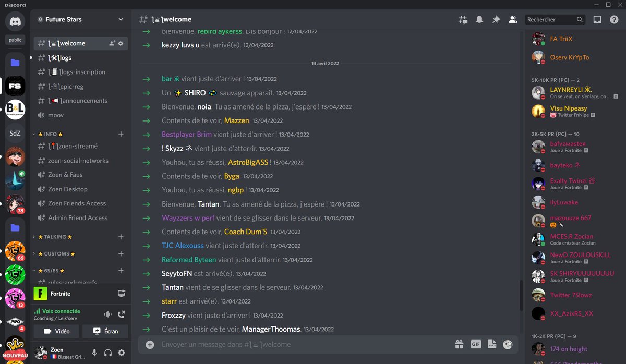This screenshot has height=364, width=626.
Task: Share your screen with the Écran button
Action: click(x=105, y=332)
